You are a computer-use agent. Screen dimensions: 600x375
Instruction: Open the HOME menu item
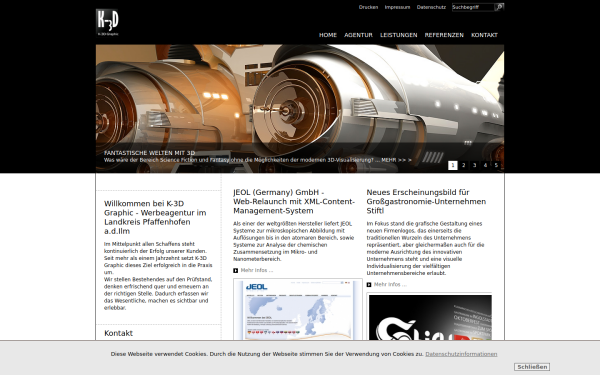(x=328, y=35)
